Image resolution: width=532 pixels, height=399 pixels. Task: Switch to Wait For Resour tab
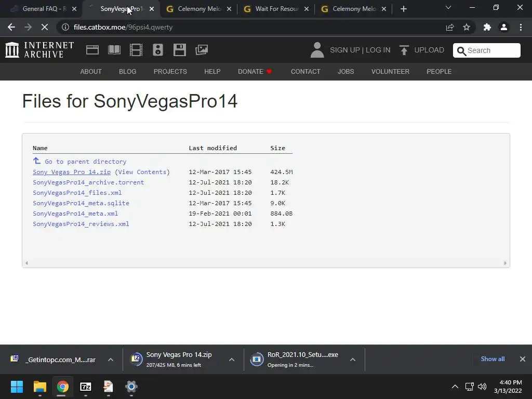[x=276, y=9]
